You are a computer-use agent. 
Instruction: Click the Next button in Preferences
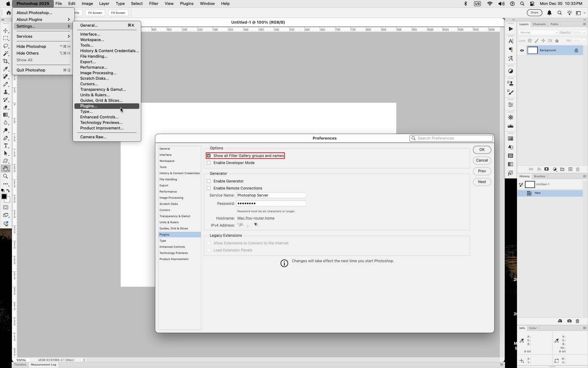point(482,182)
